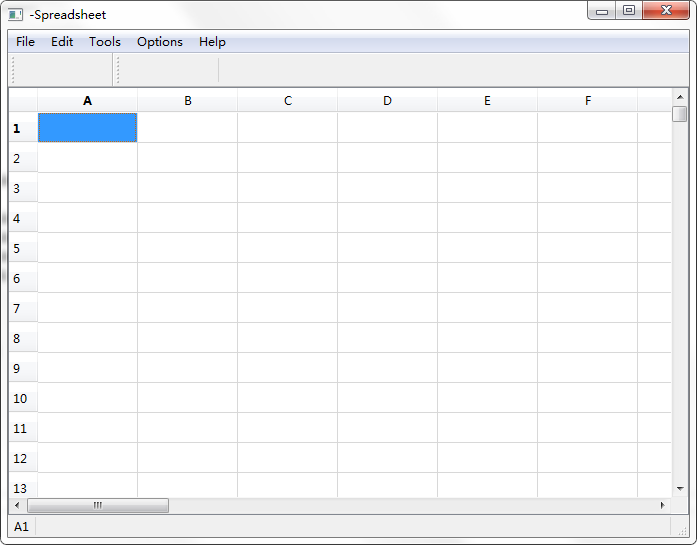
Task: Select row 5 header
Action: tap(23, 248)
